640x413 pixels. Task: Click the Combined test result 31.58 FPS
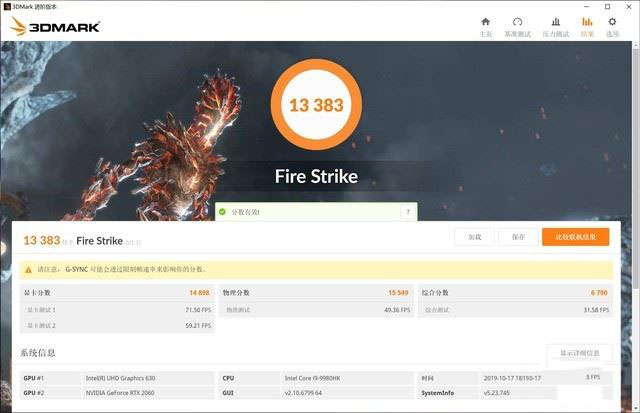click(596, 310)
